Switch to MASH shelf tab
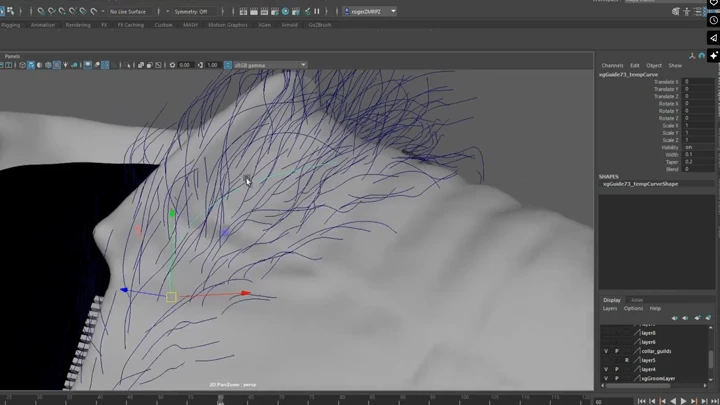720x405 pixels. point(190,25)
